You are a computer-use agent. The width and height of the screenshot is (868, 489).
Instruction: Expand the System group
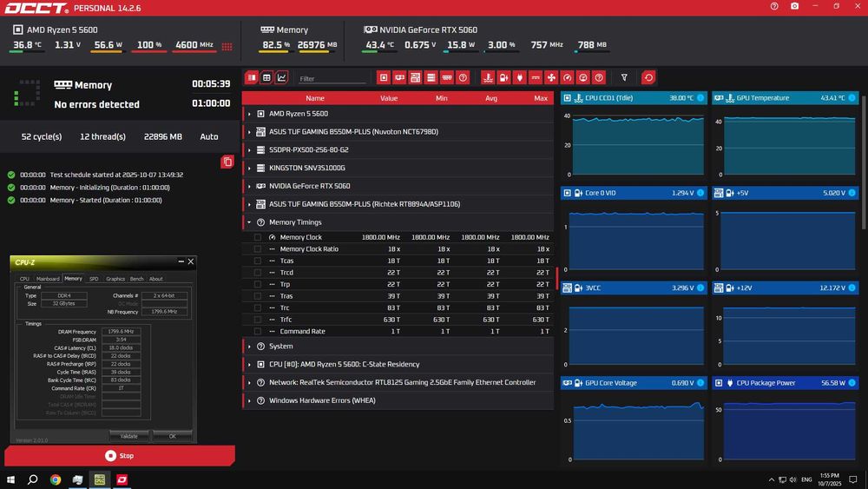click(x=249, y=347)
